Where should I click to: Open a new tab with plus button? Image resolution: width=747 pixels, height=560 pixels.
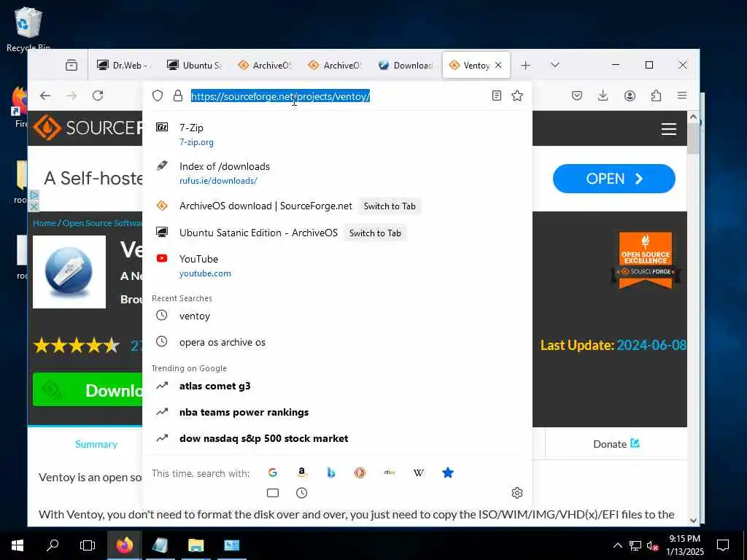coord(525,65)
